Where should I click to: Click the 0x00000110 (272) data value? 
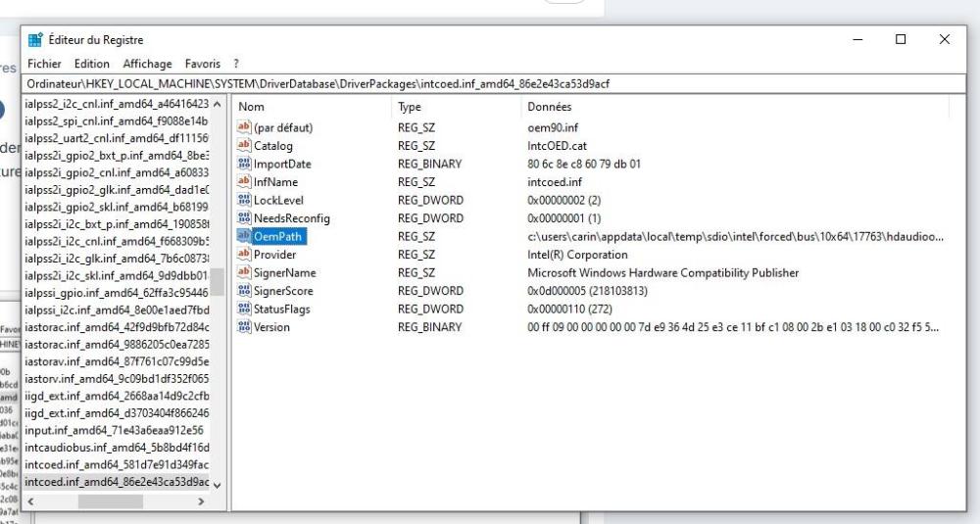pos(569,309)
